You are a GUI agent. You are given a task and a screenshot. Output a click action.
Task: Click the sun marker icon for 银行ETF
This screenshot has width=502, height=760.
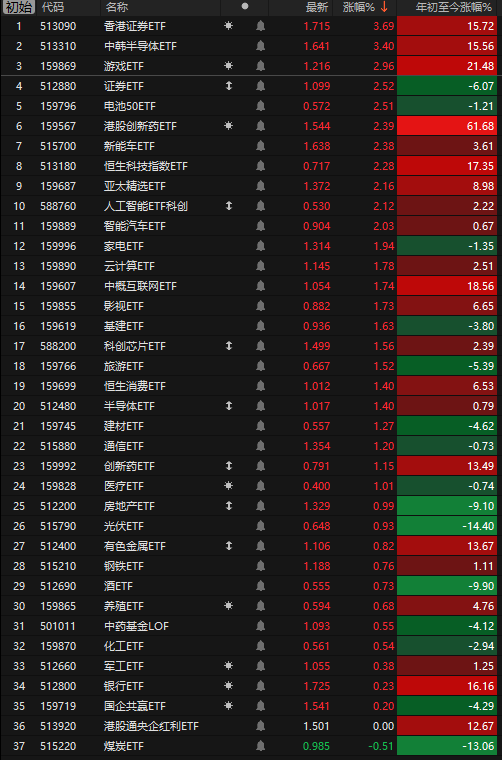pos(229,686)
